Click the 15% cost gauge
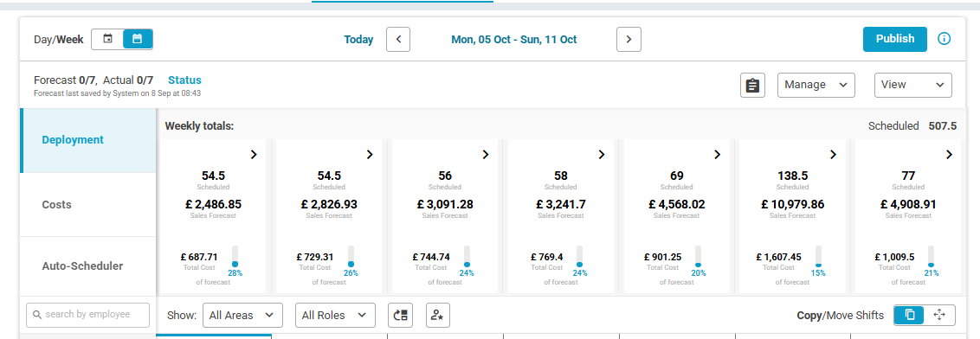Image resolution: width=980 pixels, height=339 pixels. coord(818,257)
